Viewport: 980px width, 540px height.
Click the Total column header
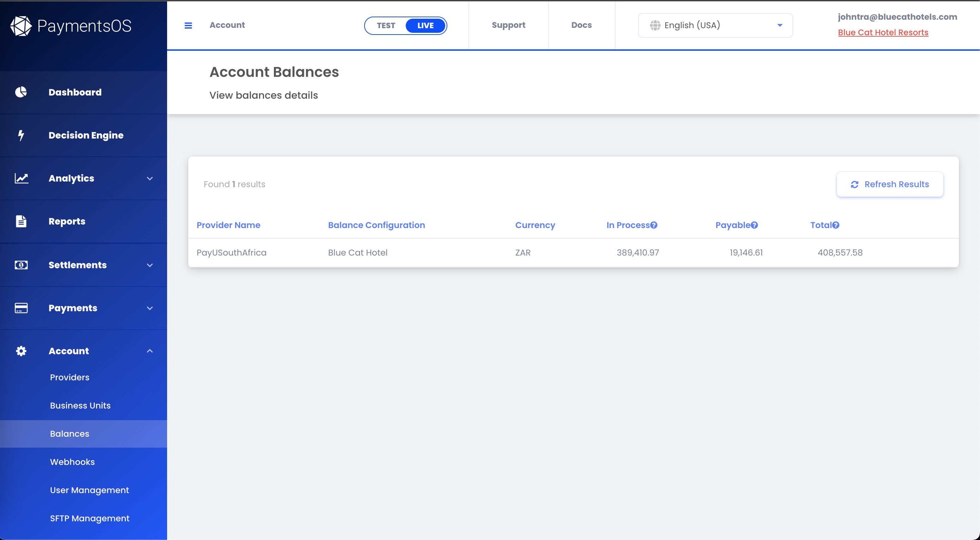coord(821,225)
